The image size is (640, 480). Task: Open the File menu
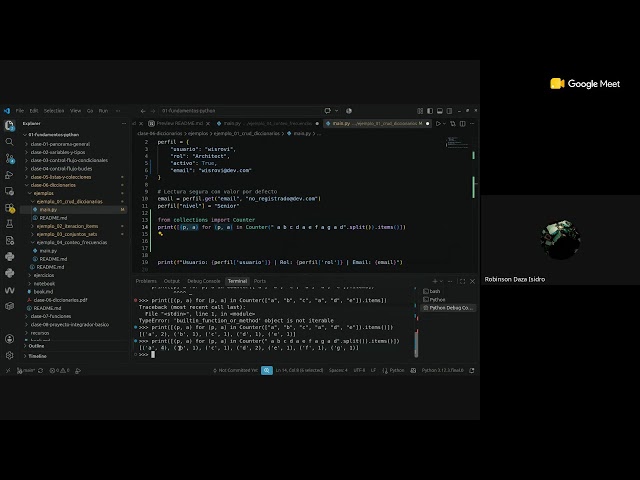coord(20,111)
